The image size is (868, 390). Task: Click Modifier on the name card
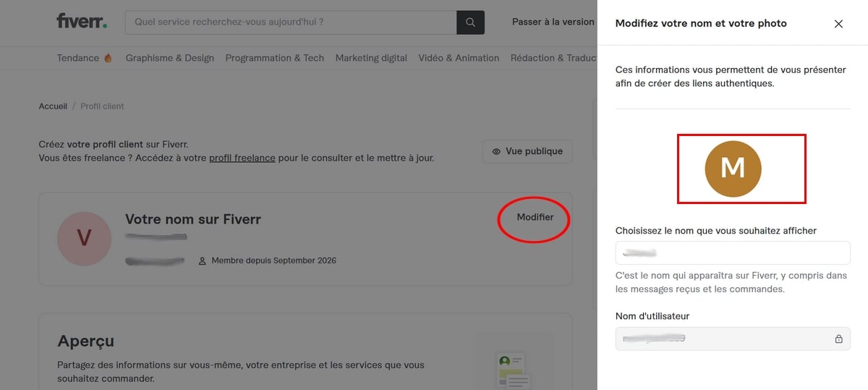coord(535,217)
